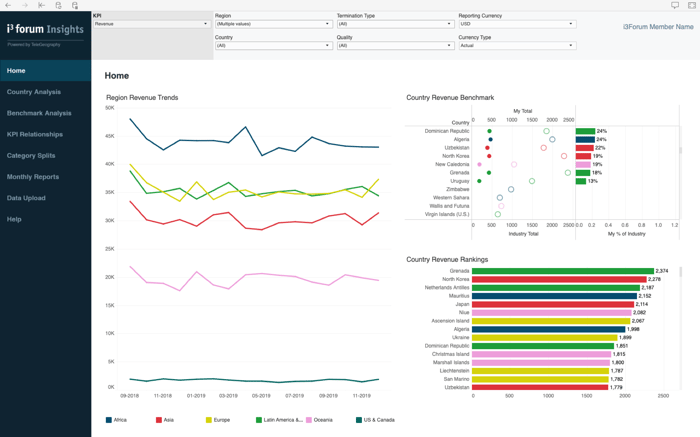Open the Comments speech bubble icon
The image size is (700, 437).
click(675, 5)
